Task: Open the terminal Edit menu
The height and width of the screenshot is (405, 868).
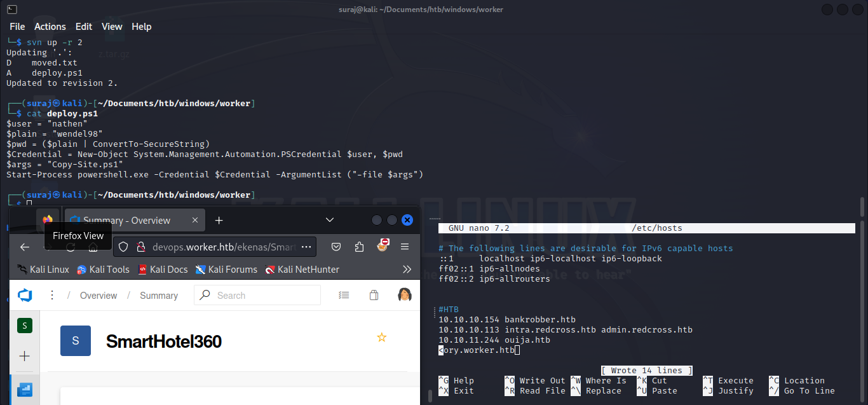Action: 84,27
